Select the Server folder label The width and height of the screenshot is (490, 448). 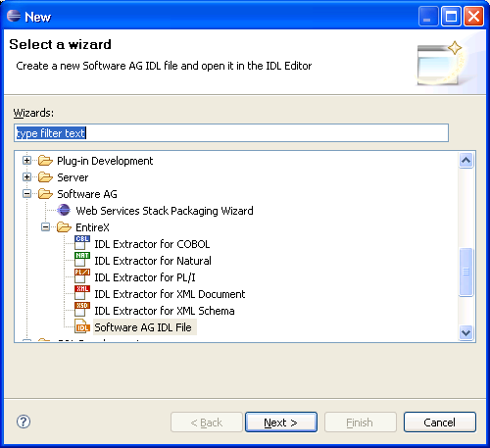click(73, 177)
